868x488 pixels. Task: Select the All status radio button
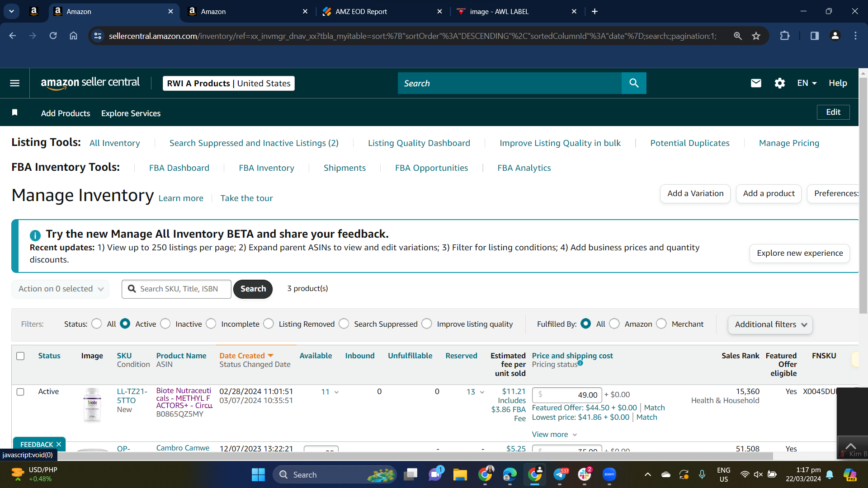[96, 324]
